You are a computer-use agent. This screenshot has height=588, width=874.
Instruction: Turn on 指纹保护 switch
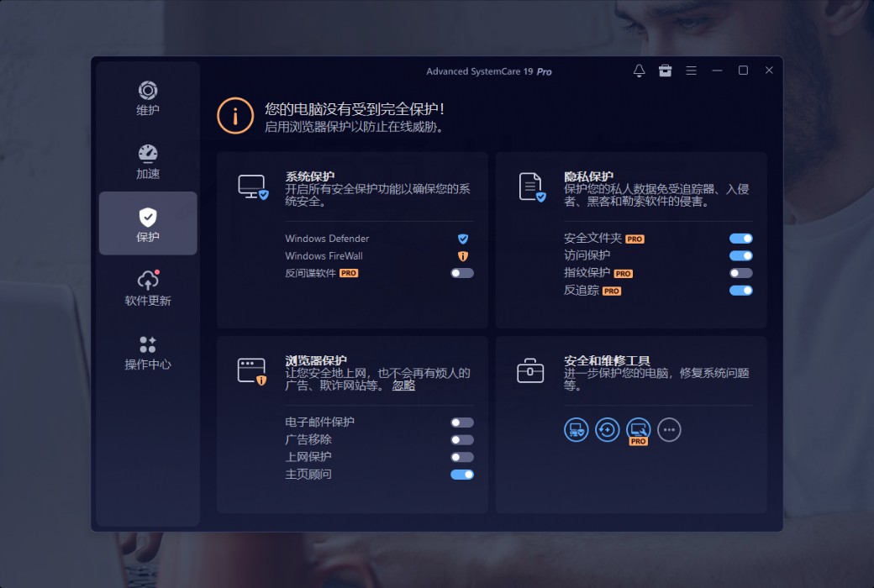click(740, 273)
